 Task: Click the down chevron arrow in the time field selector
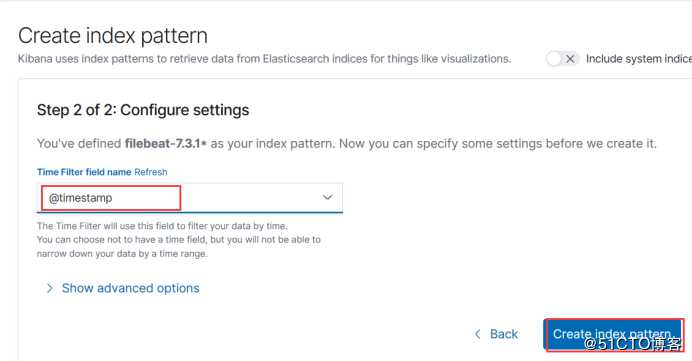click(327, 197)
